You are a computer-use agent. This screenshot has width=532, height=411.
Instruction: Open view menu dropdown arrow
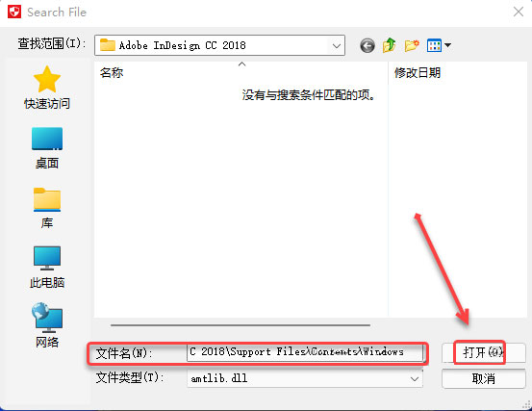447,45
